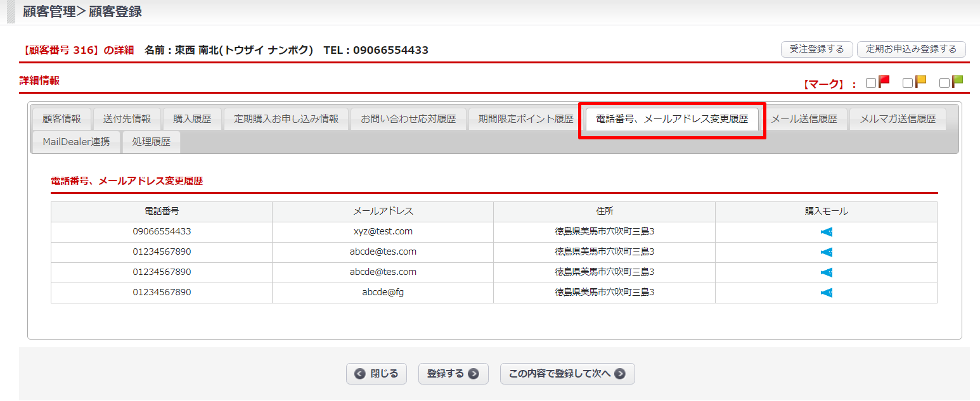This screenshot has height=401, width=980.
Task: Select お問い合わせ応対履歴 tab
Action: [x=408, y=119]
